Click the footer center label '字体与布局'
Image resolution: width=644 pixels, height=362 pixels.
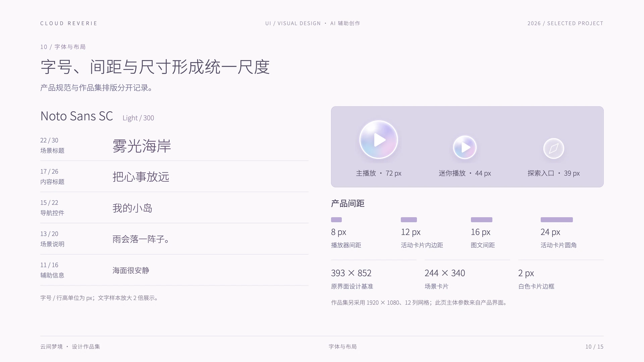pyautogui.click(x=343, y=347)
